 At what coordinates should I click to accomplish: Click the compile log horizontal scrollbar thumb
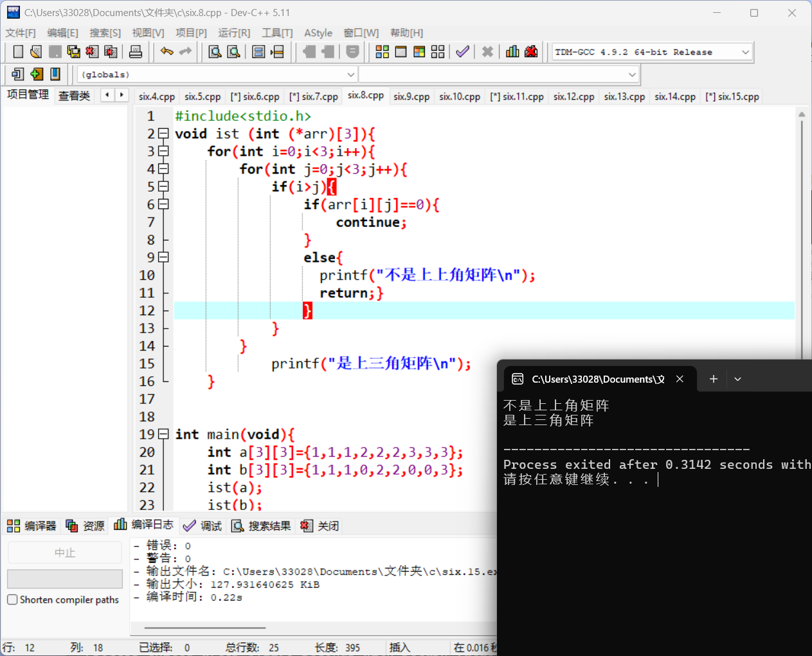click(205, 628)
